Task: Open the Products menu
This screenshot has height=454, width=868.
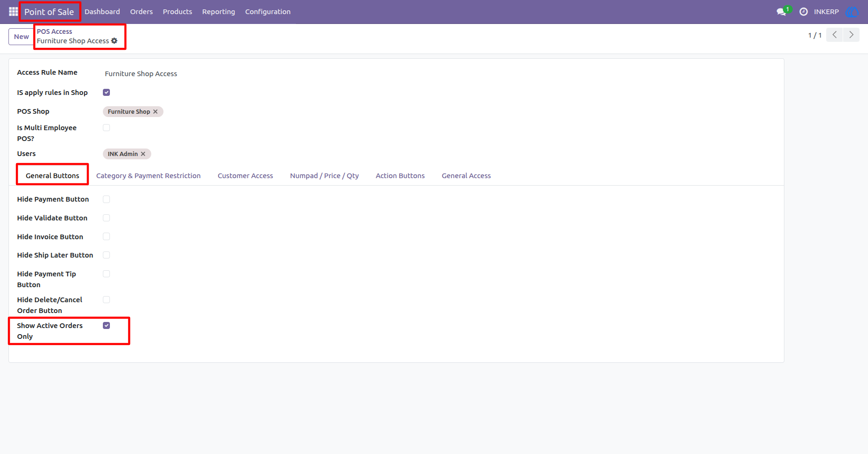Action: pyautogui.click(x=178, y=12)
